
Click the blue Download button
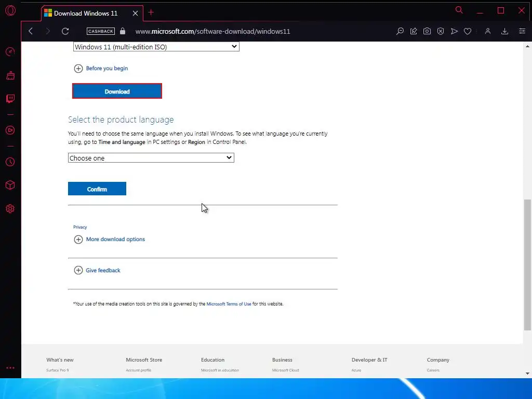pos(117,91)
